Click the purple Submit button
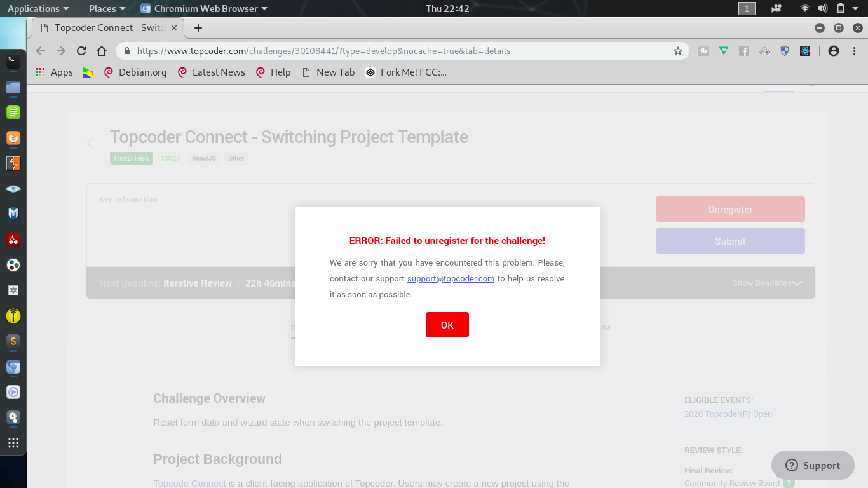The image size is (868, 488). click(730, 241)
